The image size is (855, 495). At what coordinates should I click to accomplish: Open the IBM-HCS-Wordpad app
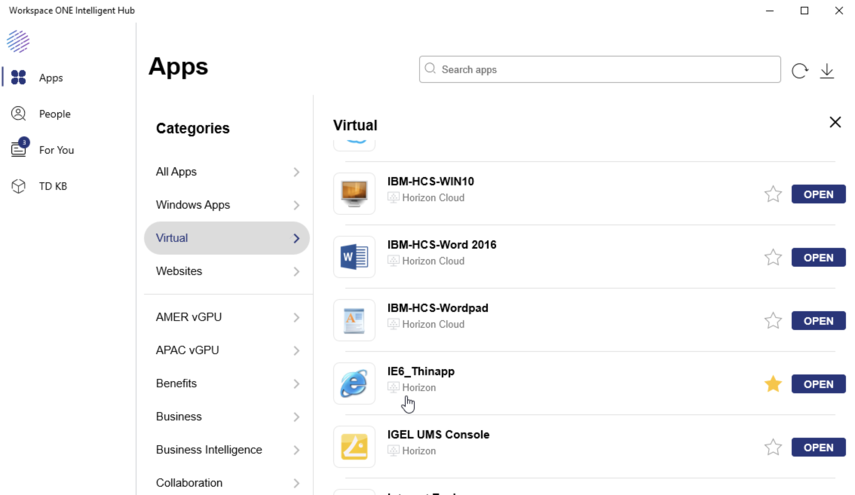(818, 321)
